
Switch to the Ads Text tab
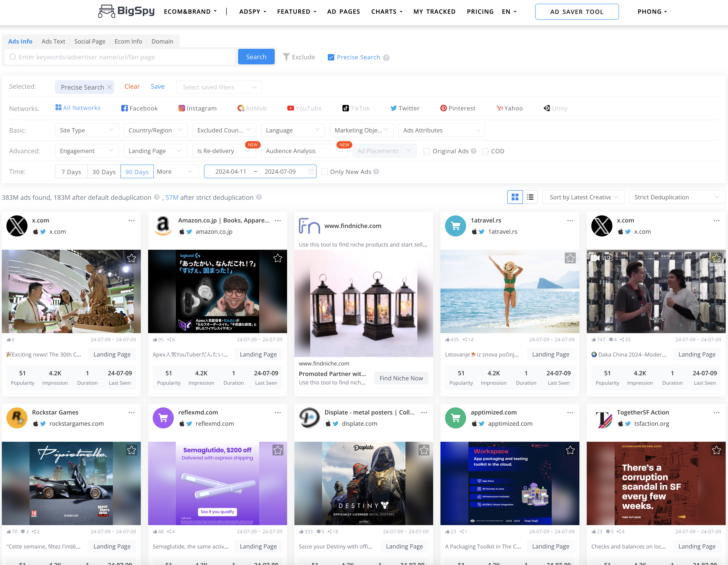point(53,41)
